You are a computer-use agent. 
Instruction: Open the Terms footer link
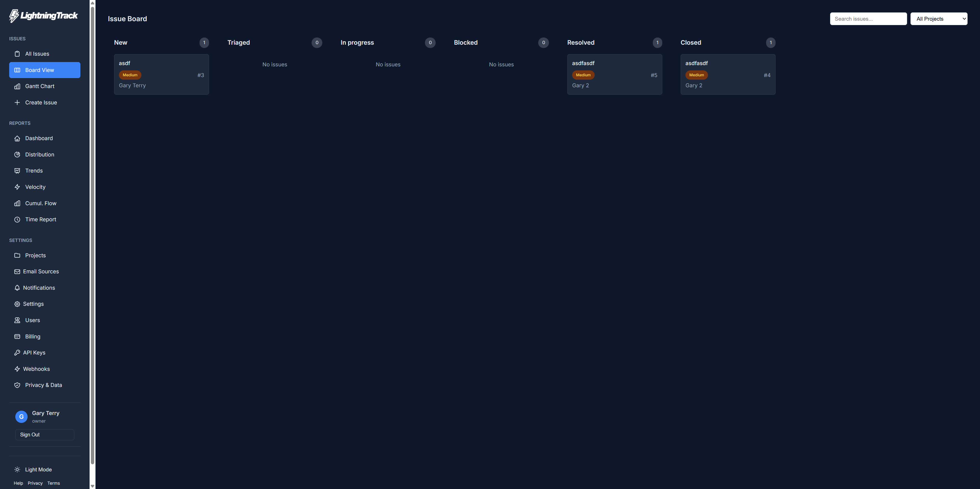(54, 483)
